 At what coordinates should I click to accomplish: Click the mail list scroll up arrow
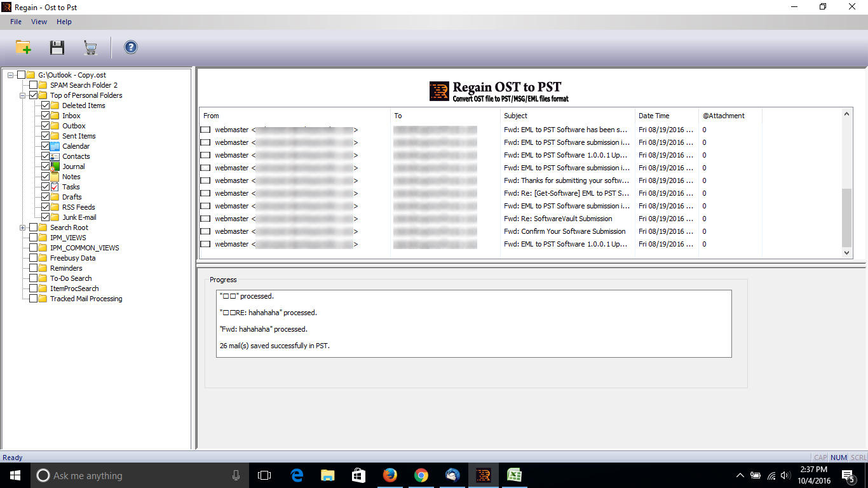pyautogui.click(x=846, y=114)
